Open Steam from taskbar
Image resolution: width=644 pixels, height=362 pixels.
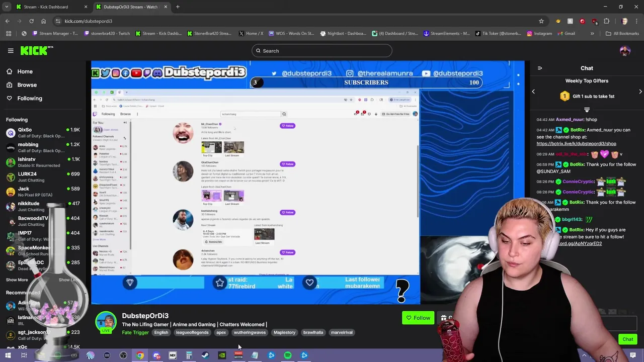coord(205,355)
